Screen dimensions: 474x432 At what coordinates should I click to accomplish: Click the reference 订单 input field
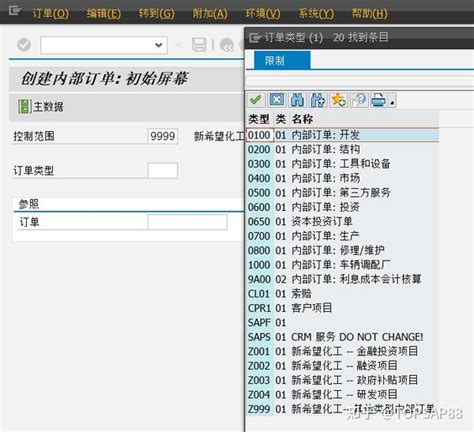(187, 222)
